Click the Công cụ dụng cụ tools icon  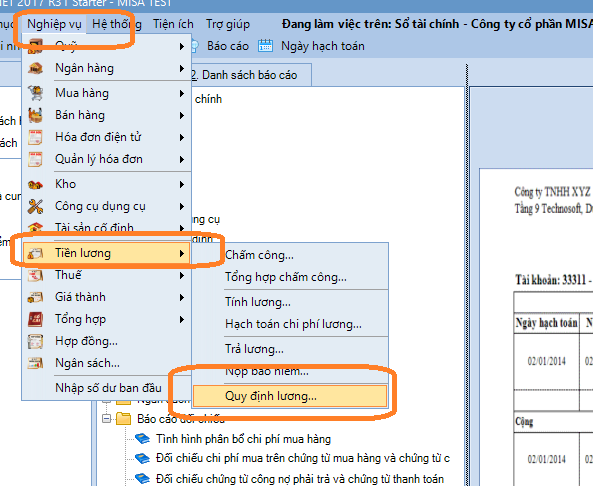pyautogui.click(x=35, y=207)
